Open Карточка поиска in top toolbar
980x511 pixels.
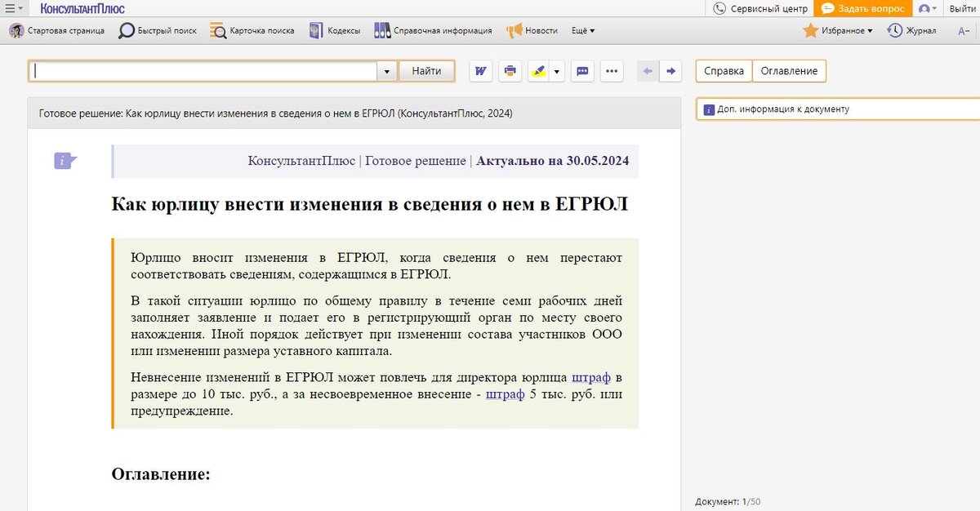(x=252, y=30)
